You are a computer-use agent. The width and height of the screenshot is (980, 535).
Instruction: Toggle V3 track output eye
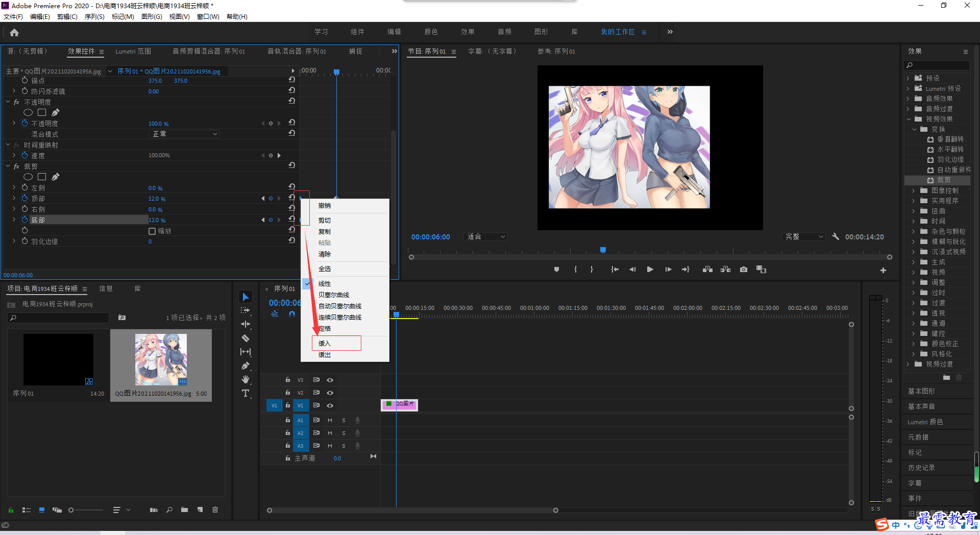[330, 380]
